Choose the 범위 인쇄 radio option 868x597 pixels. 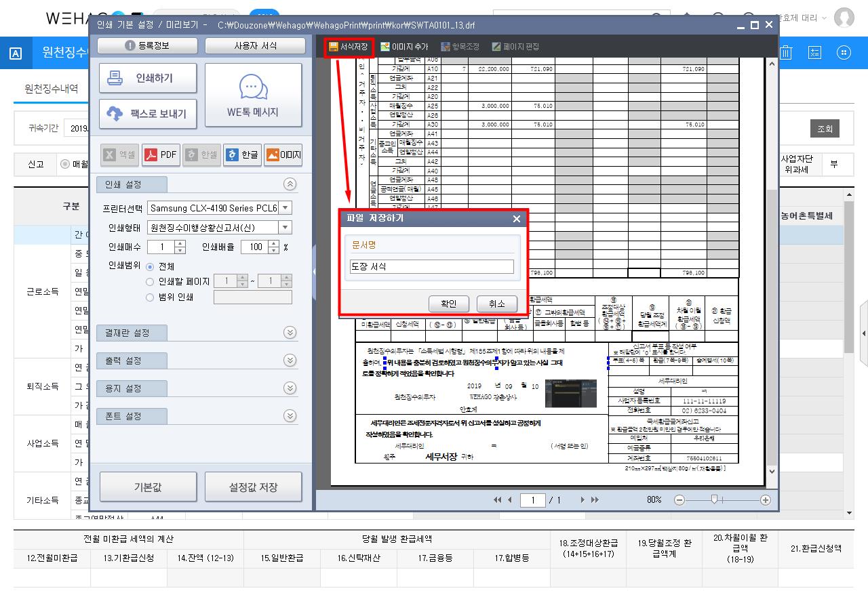coord(150,297)
